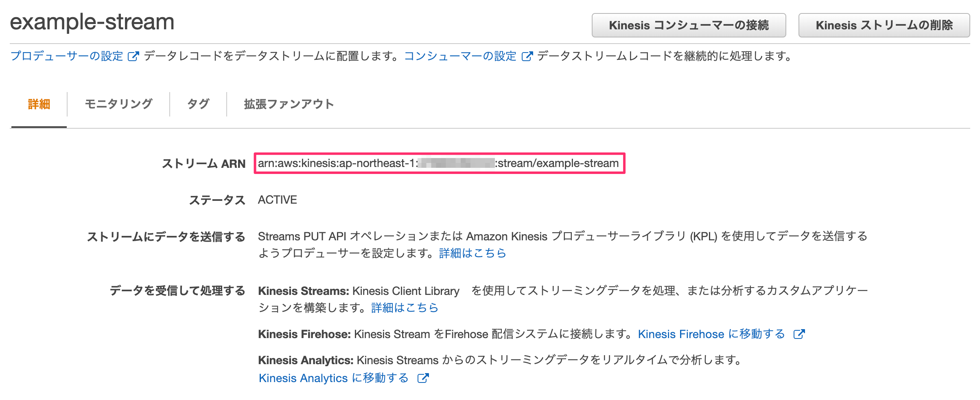Click external-link icon beside プロデューサーの設定
This screenshot has width=980, height=400.
pos(133,56)
